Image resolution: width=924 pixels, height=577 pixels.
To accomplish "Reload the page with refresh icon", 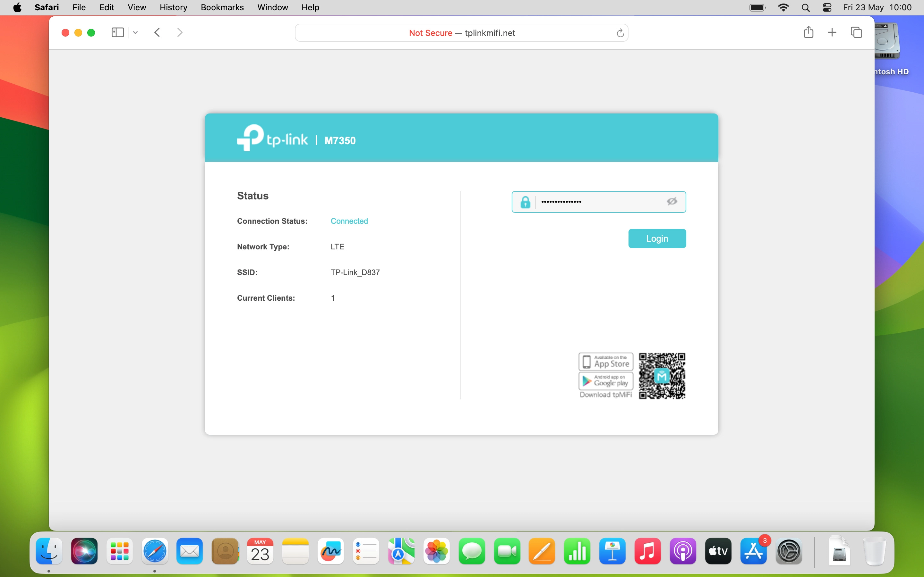I will [620, 33].
